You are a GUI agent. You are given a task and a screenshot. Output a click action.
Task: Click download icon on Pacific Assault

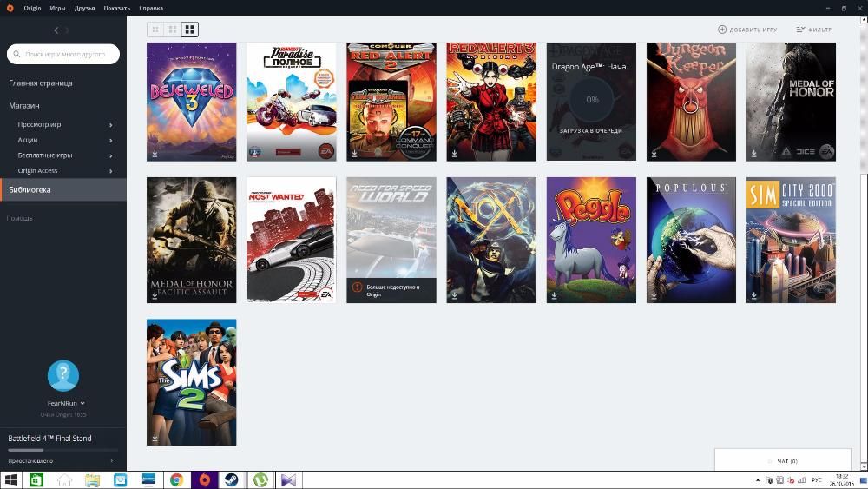click(155, 295)
